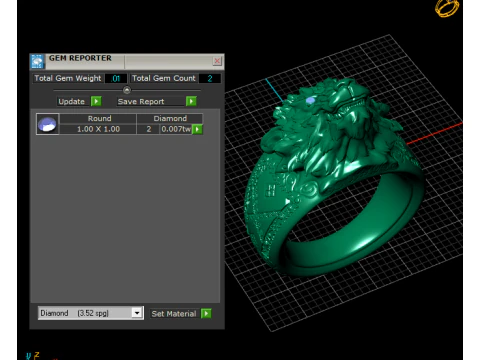This screenshot has height=360, width=480.
Task: Click the green arrow beside Save Report
Action: 191,101
